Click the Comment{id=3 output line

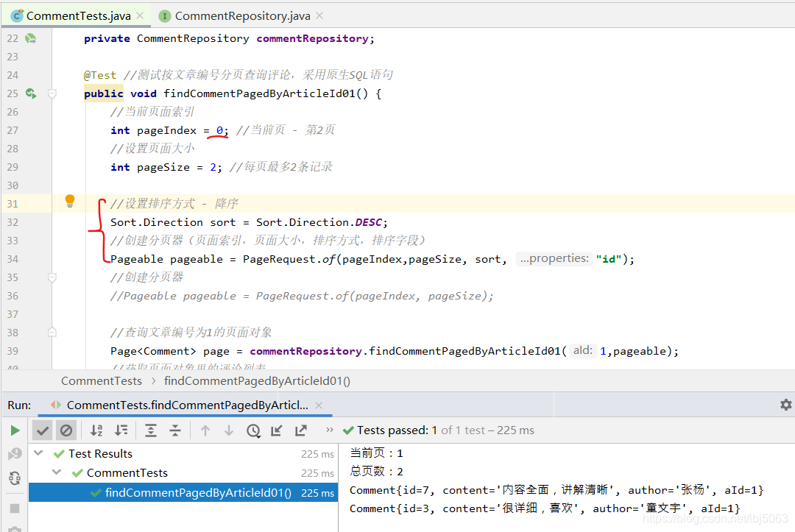(x=545, y=508)
